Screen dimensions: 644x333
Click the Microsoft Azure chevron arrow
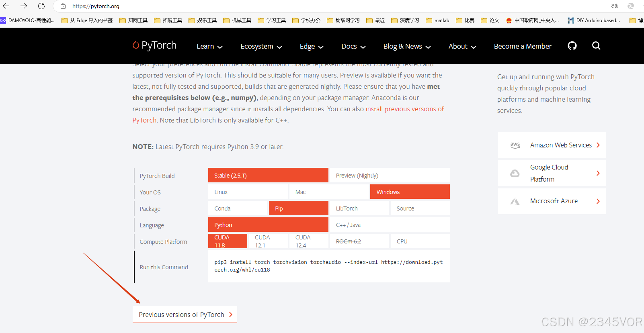point(598,201)
